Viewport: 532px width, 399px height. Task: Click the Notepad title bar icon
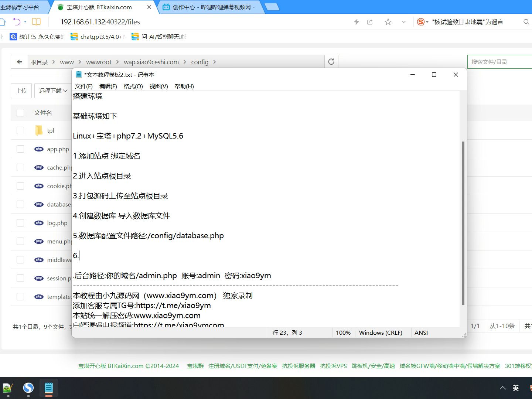click(78, 75)
